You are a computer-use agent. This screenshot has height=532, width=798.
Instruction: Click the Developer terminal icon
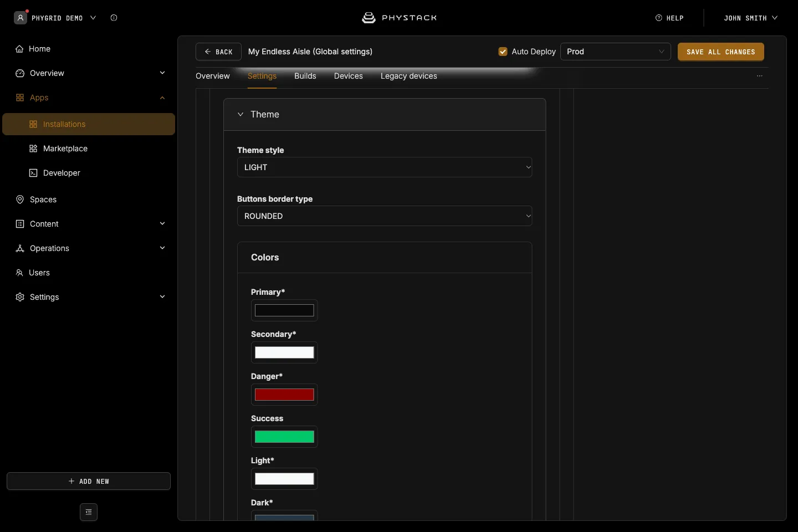(33, 173)
